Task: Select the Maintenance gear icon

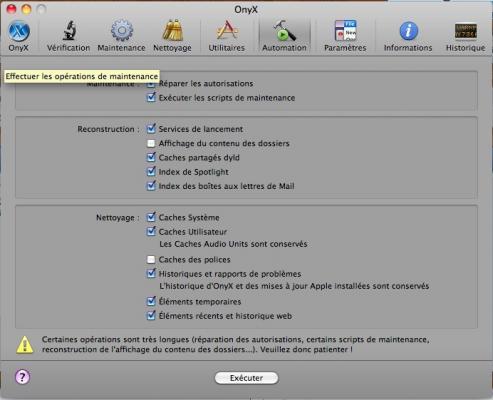Action: click(122, 31)
